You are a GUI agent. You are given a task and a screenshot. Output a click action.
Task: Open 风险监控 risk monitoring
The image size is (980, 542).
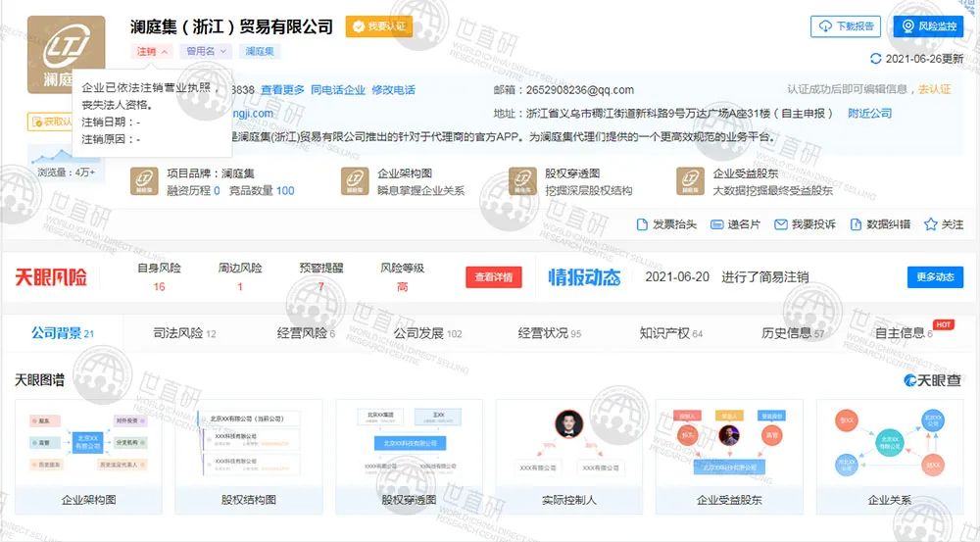pyautogui.click(x=928, y=26)
